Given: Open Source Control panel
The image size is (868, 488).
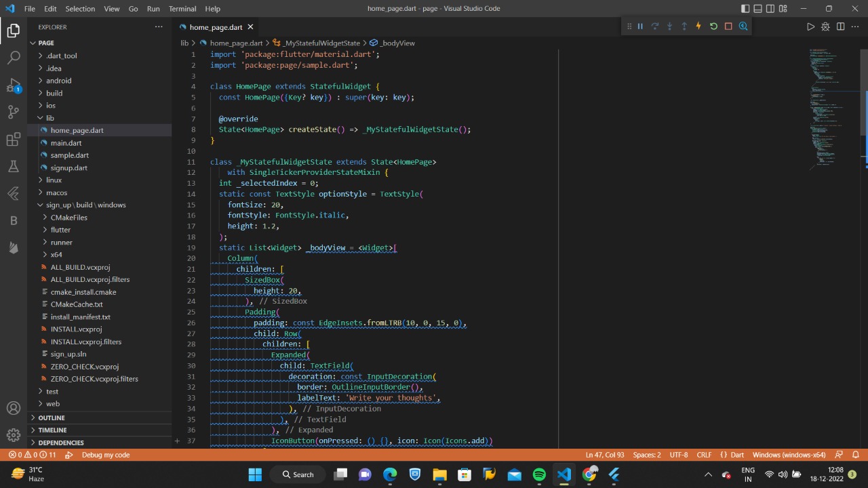Looking at the screenshot, I should 14,112.
